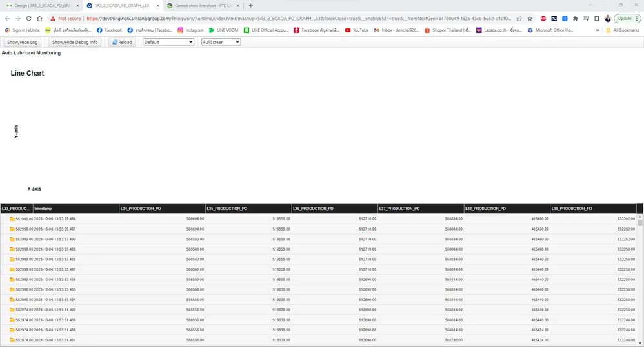Open the Default dropdown
The height and width of the screenshot is (347, 644).
168,42
